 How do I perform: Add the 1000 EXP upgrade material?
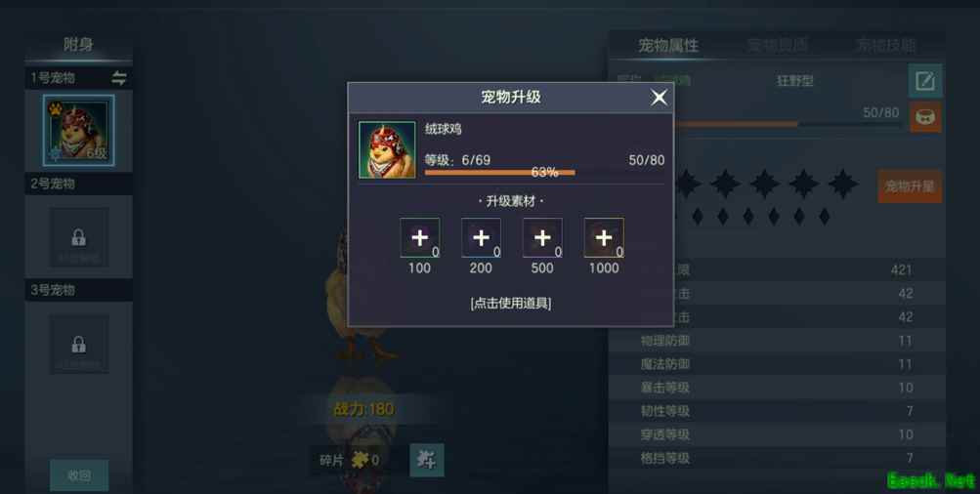coord(604,237)
